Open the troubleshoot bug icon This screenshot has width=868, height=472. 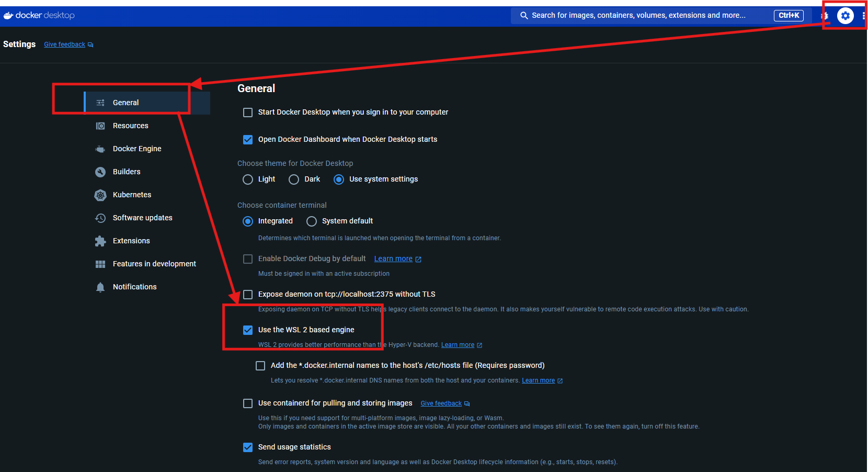coord(825,16)
